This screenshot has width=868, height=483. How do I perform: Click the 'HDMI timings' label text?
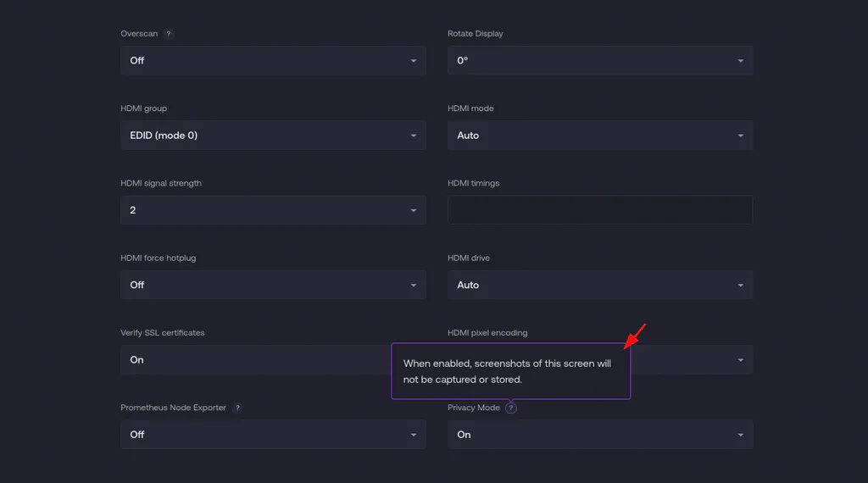(x=473, y=183)
